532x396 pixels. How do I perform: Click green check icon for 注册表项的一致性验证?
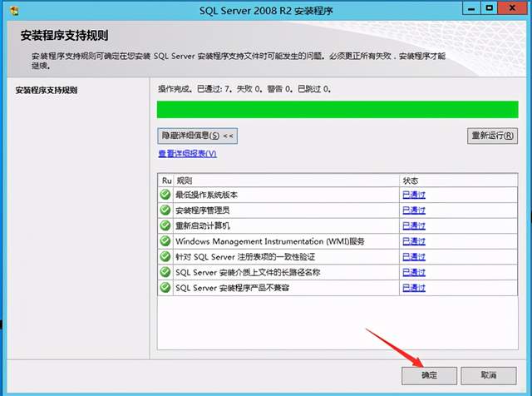click(x=165, y=256)
